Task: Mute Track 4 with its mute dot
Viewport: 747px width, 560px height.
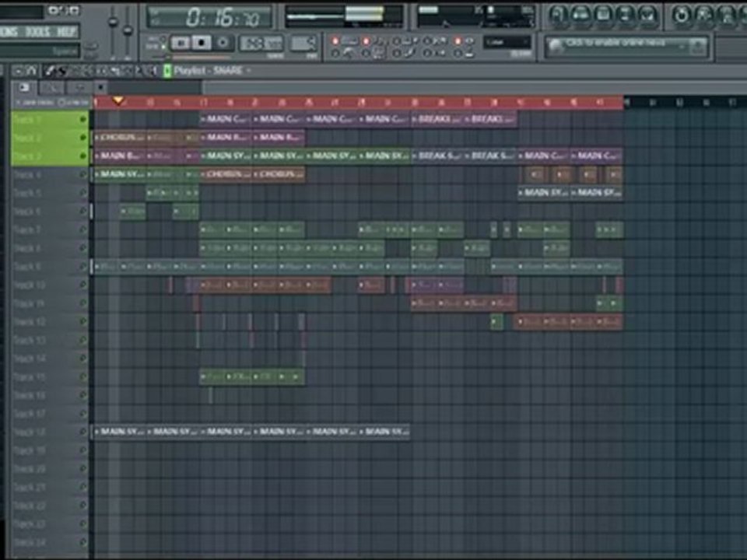Action: pyautogui.click(x=83, y=174)
